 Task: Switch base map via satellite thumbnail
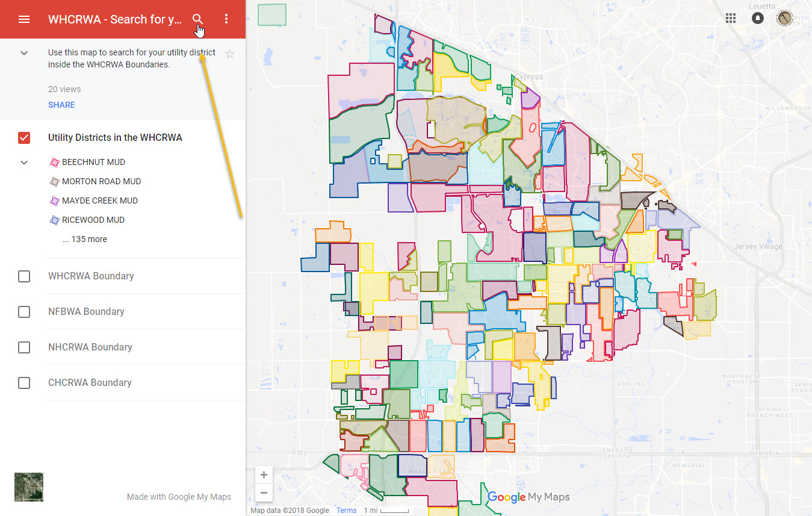[29, 487]
